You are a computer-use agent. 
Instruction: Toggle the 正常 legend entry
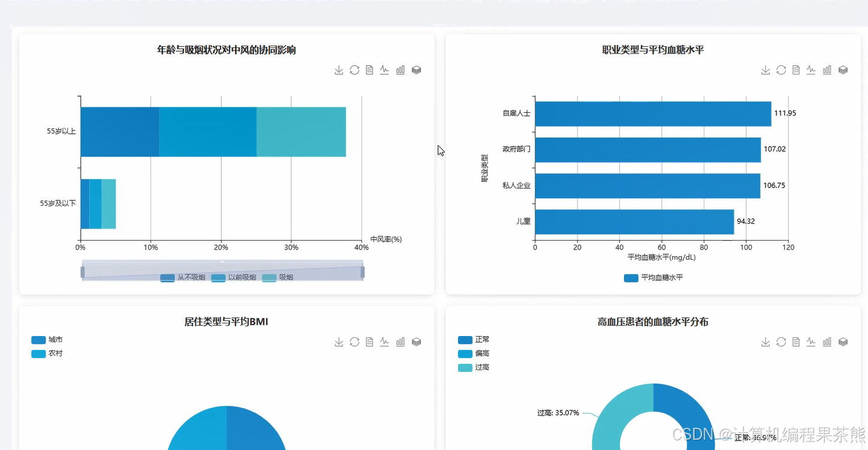tap(474, 340)
